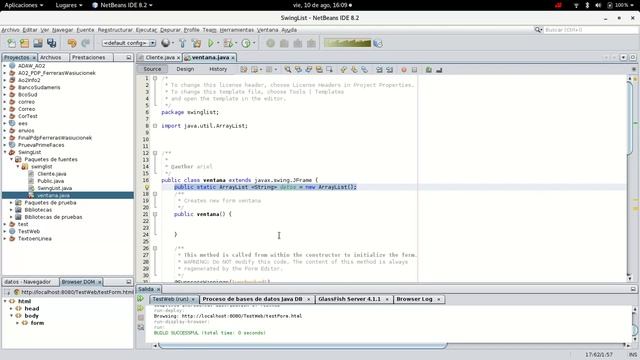Viewport: 640px width, 360px height.
Task: Toggle Rectangular Selection in editor toolbar
Action: [x=329, y=69]
